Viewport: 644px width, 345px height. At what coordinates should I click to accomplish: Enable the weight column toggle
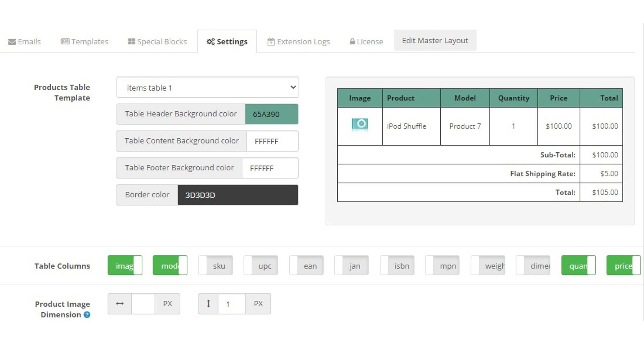pyautogui.click(x=488, y=266)
